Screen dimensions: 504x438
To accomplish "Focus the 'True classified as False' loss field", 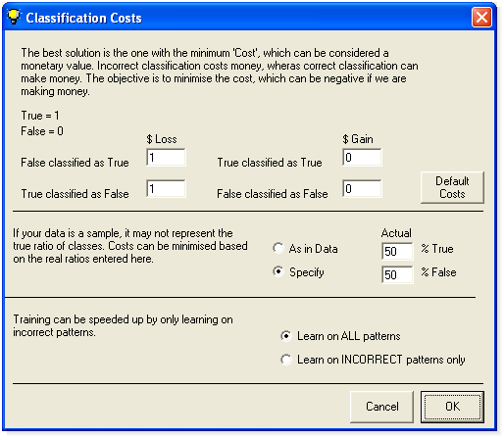I will (166, 189).
